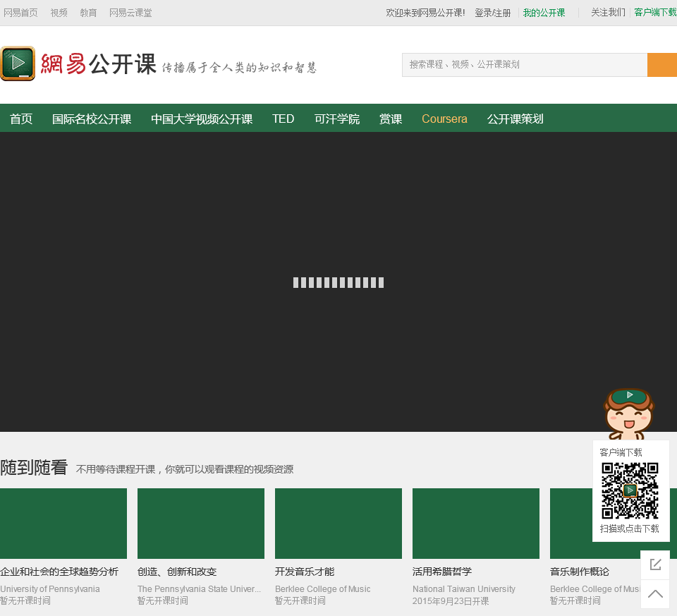Open thumbnail for 创造、创新和改变
This screenshot has width=677, height=616.
[201, 523]
